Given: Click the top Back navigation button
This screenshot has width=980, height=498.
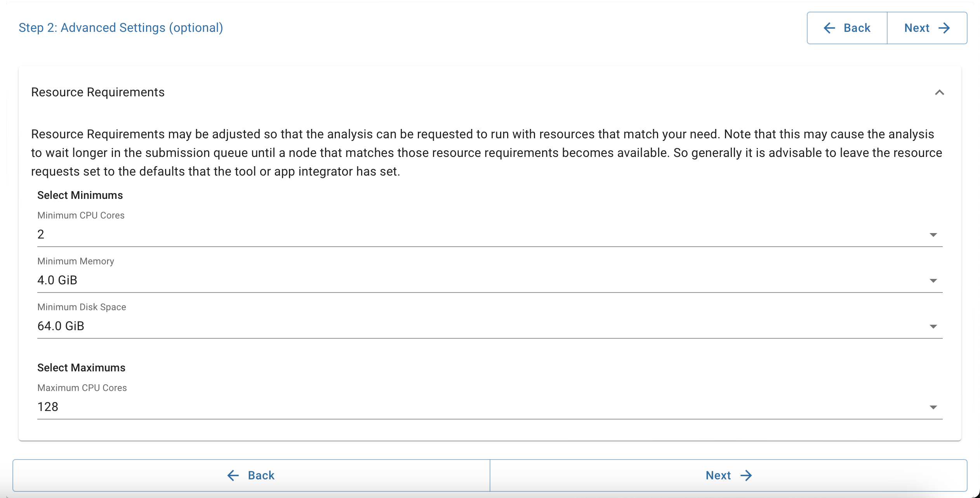Looking at the screenshot, I should click(846, 28).
